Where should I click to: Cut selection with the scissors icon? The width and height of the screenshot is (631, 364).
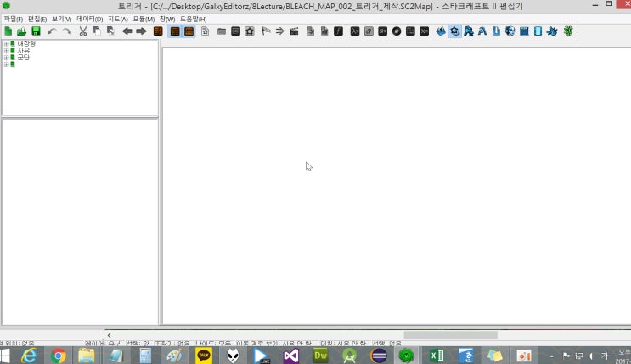(83, 31)
